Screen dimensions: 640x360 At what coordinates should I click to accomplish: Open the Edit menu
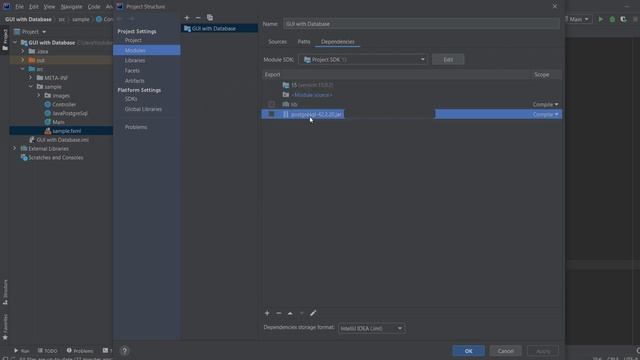[34, 7]
